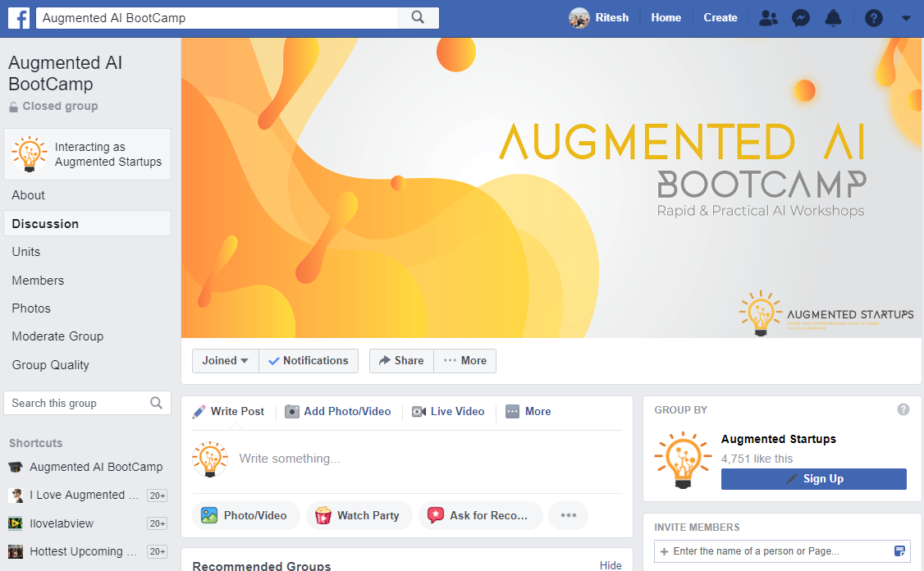Click the group cover photo

pyautogui.click(x=551, y=188)
